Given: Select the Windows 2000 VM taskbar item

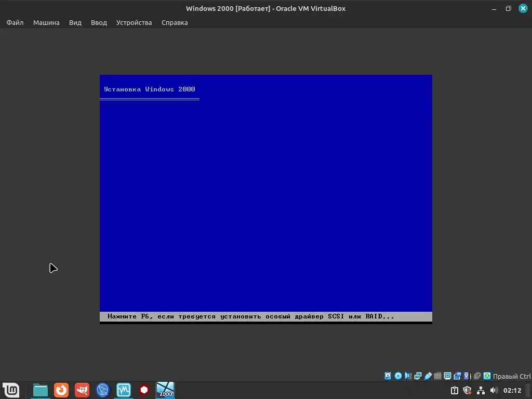Looking at the screenshot, I should pyautogui.click(x=165, y=390).
